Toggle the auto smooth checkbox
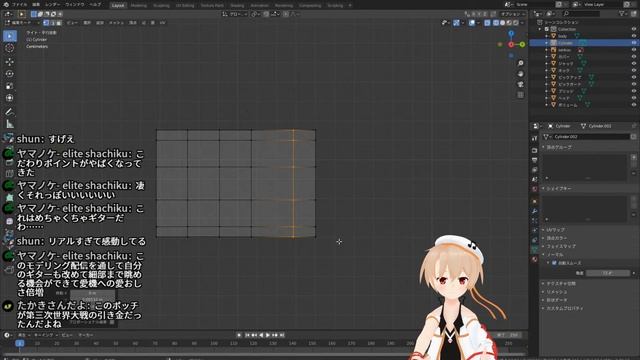The height and width of the screenshot is (360, 640). pos(554,263)
